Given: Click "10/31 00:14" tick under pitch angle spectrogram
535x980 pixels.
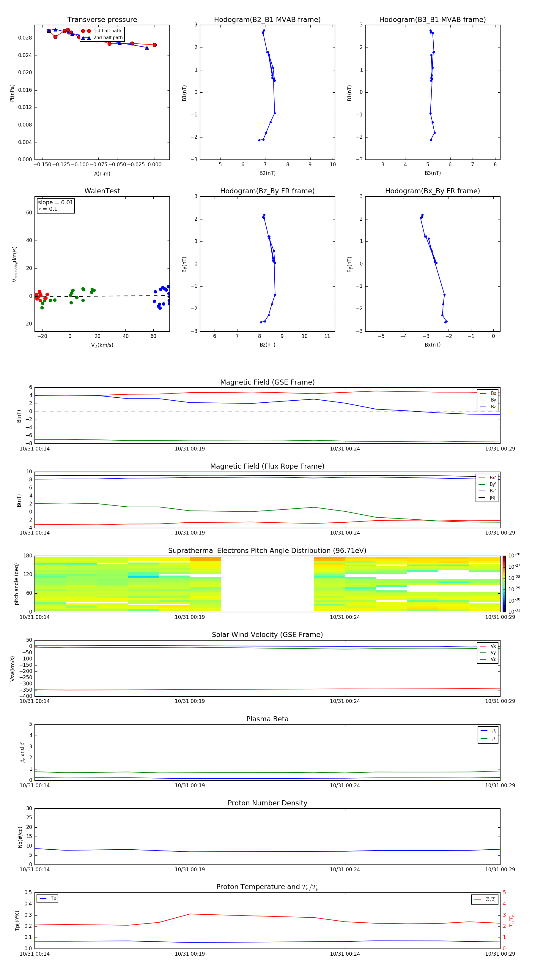Looking at the screenshot, I should [35, 617].
